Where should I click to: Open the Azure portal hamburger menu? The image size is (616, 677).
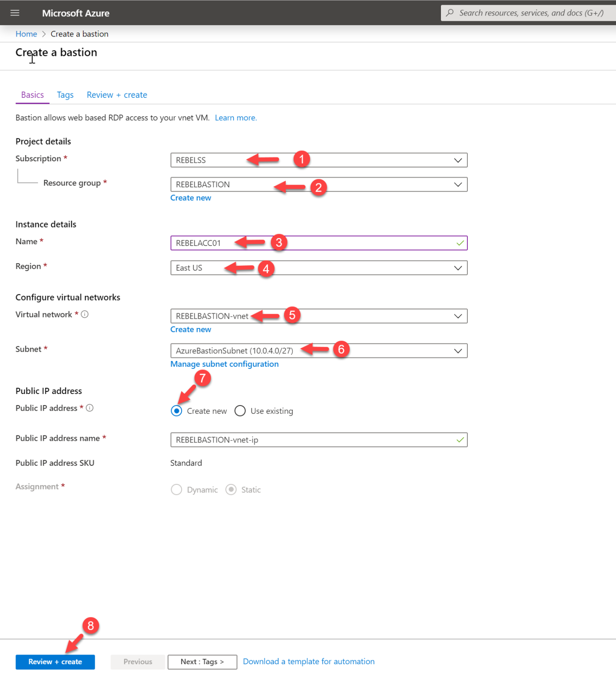tap(15, 12)
